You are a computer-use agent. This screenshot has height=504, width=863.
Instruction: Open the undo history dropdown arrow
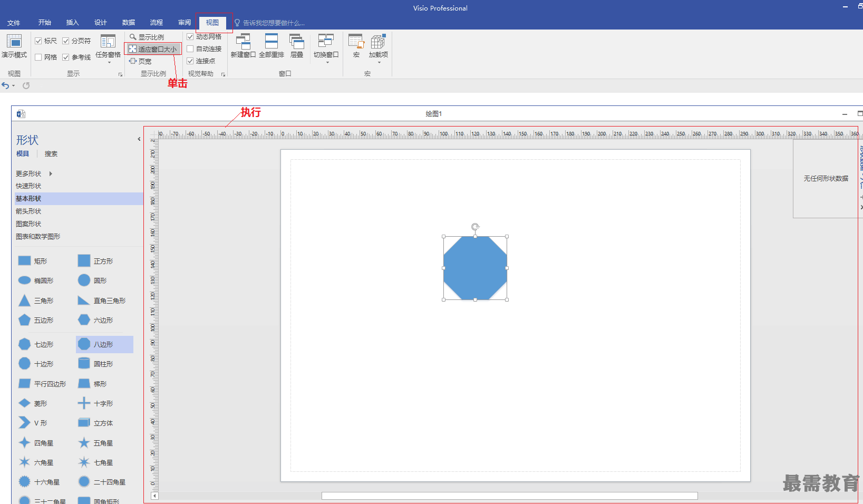click(13, 86)
